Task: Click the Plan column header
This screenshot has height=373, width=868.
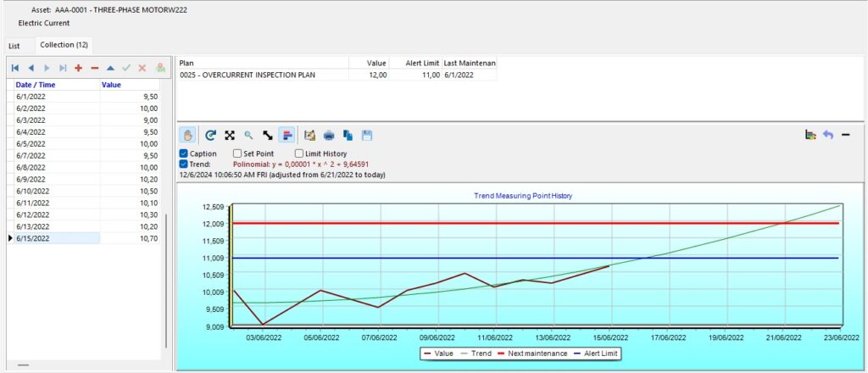Action: pos(263,63)
